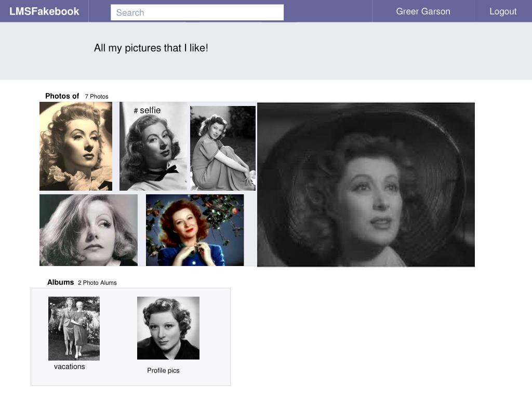Click the '2 Photo Alums' count text
The image size is (532, 399).
97,283
